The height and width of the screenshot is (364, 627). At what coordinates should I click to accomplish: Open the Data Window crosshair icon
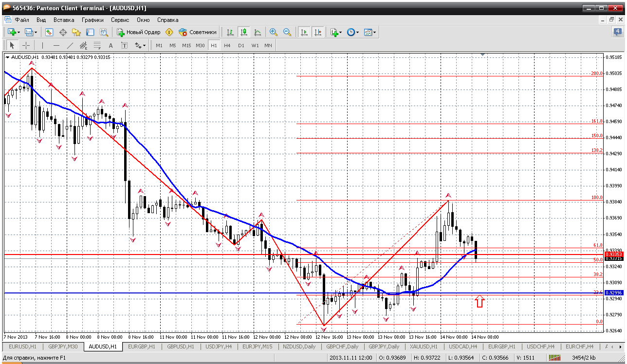[x=63, y=32]
